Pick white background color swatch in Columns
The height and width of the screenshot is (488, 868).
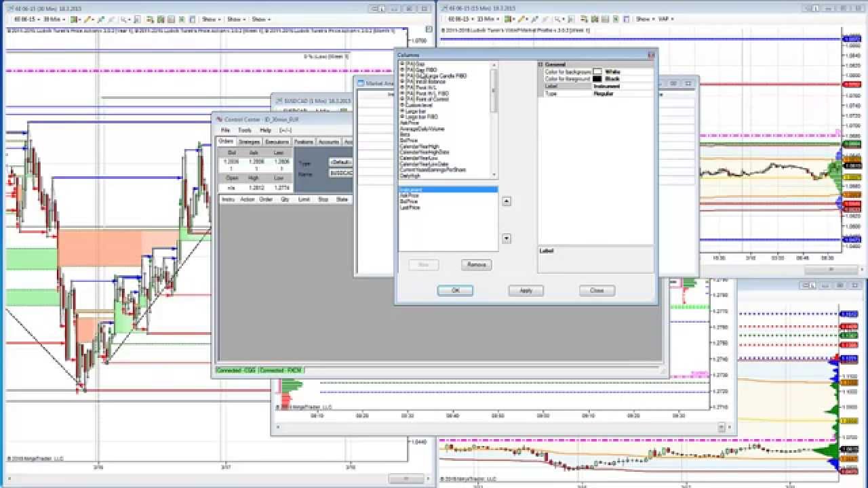point(597,71)
